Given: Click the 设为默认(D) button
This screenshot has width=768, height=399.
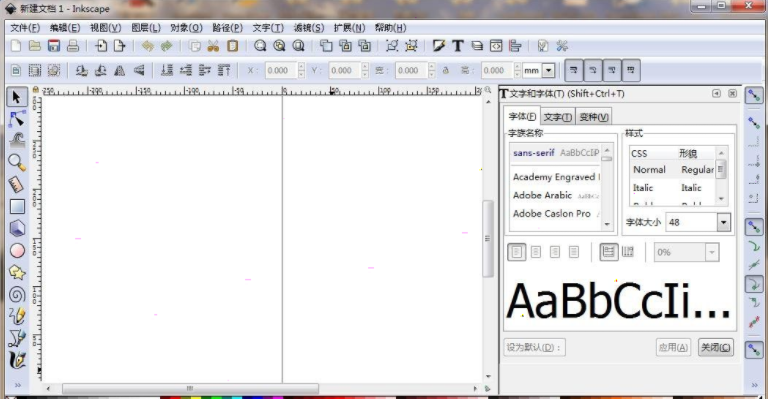Looking at the screenshot, I should [x=534, y=348].
